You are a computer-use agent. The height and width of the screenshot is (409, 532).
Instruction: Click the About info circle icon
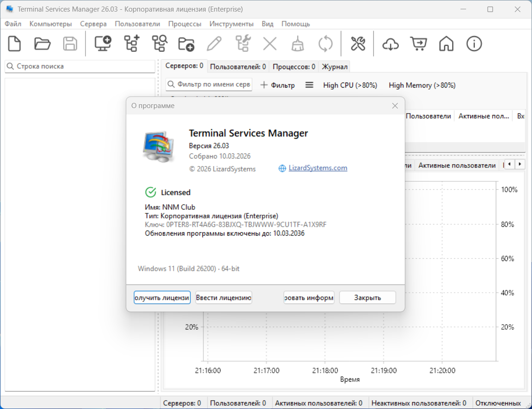pyautogui.click(x=474, y=44)
